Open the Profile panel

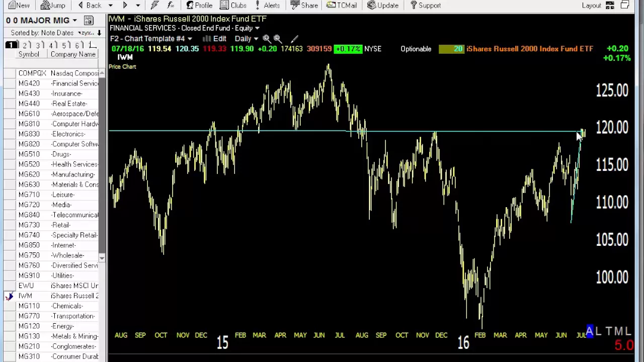coord(199,5)
